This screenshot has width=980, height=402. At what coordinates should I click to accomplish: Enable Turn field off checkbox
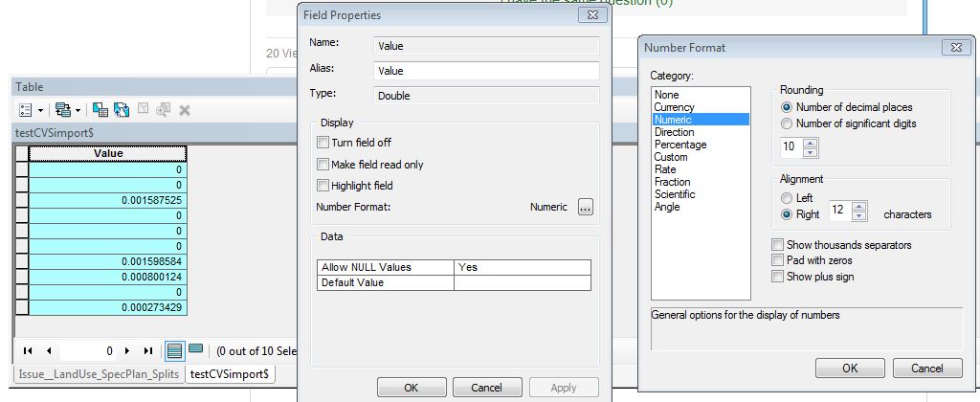[323, 143]
